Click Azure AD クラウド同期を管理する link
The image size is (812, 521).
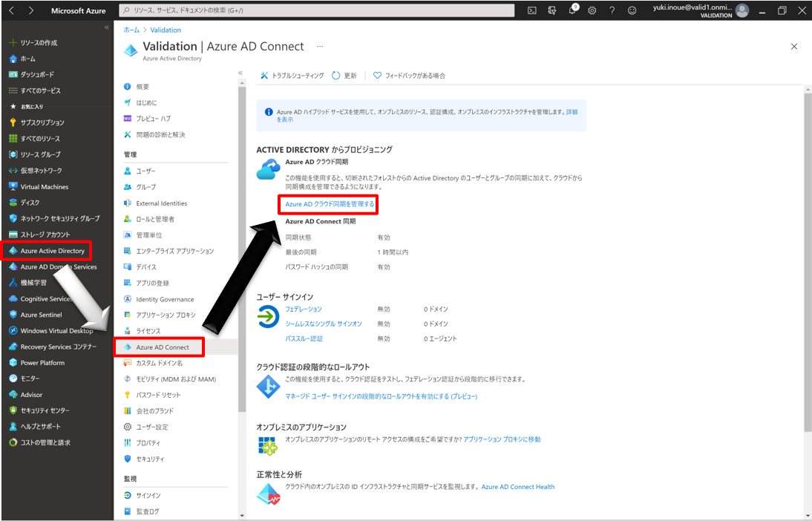[330, 204]
